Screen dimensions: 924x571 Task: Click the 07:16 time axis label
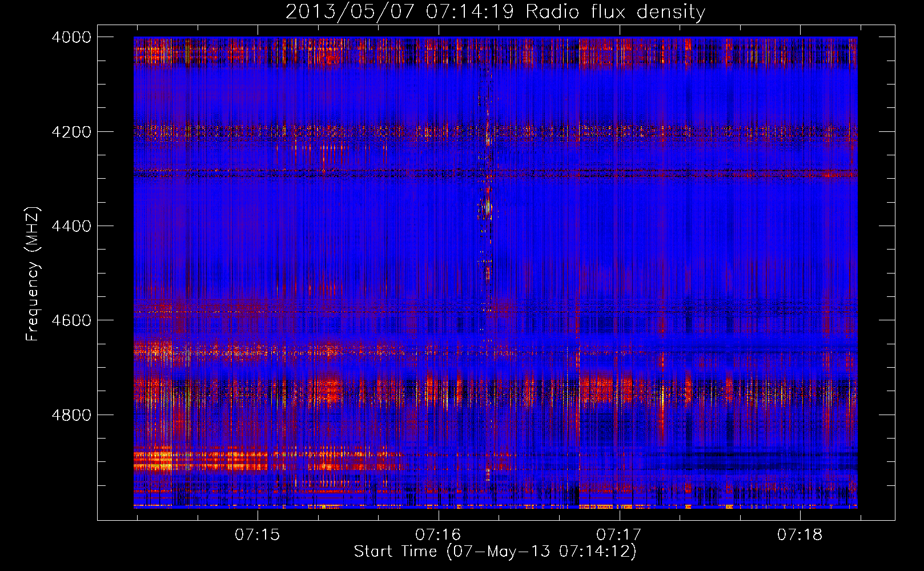[439, 534]
